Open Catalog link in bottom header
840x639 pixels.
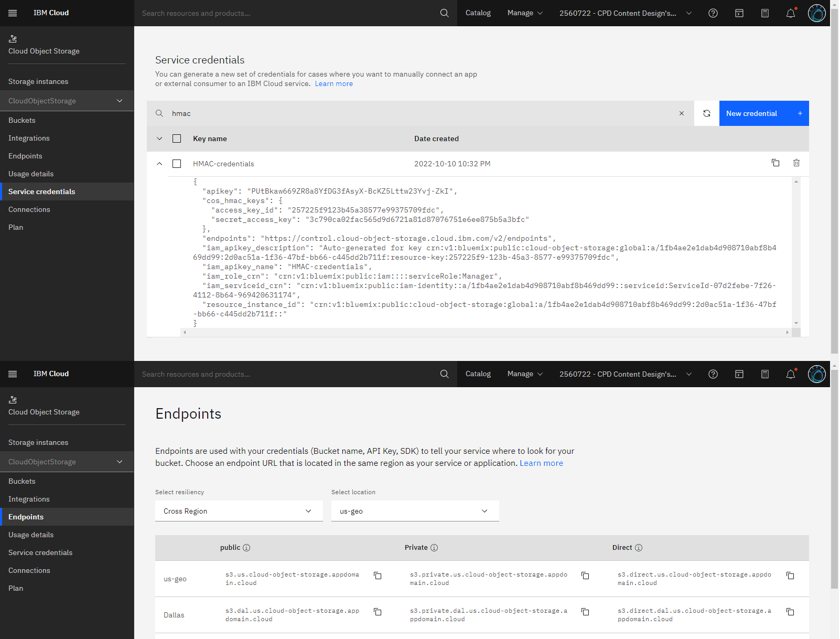tap(478, 374)
